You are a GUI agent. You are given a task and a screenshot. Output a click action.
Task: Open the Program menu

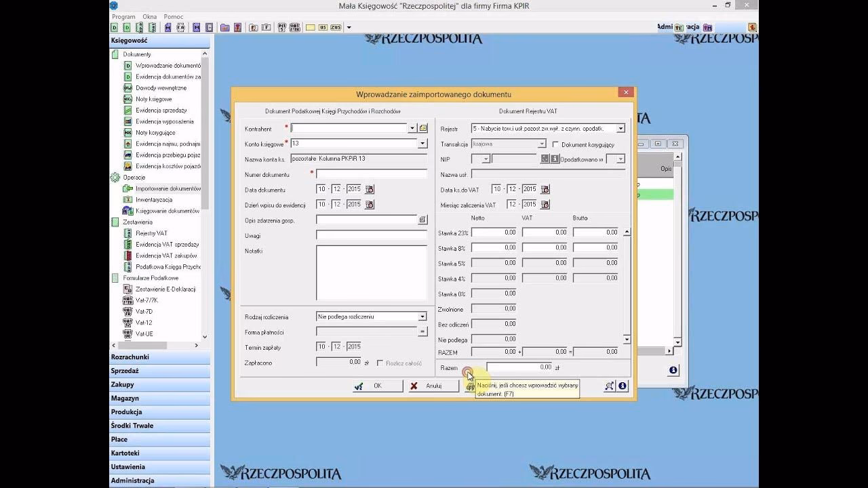click(x=123, y=16)
